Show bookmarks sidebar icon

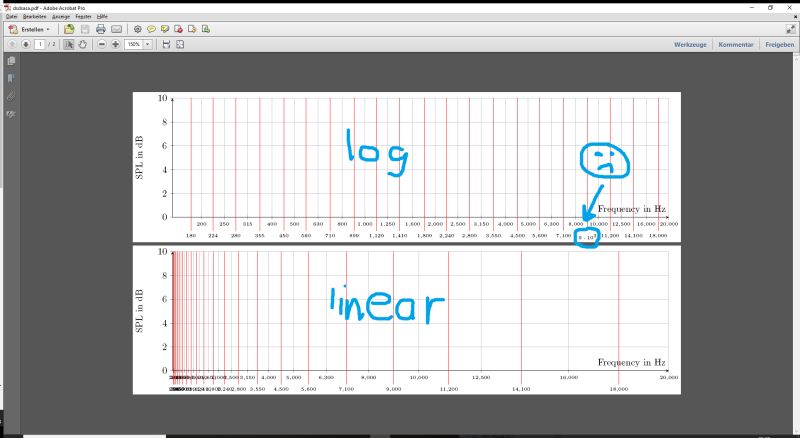click(x=11, y=78)
